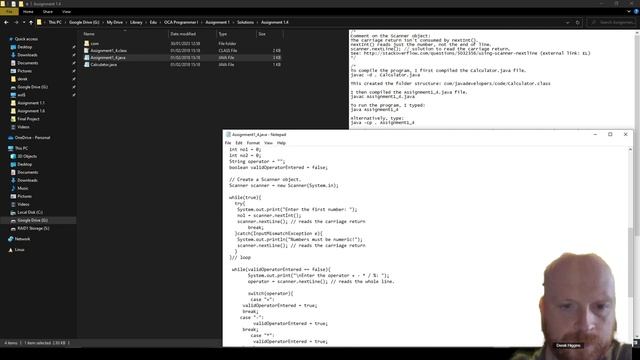This screenshot has height=360, width=640.
Task: Open RAID1 Storage drive in navigation pane
Action: 33,229
